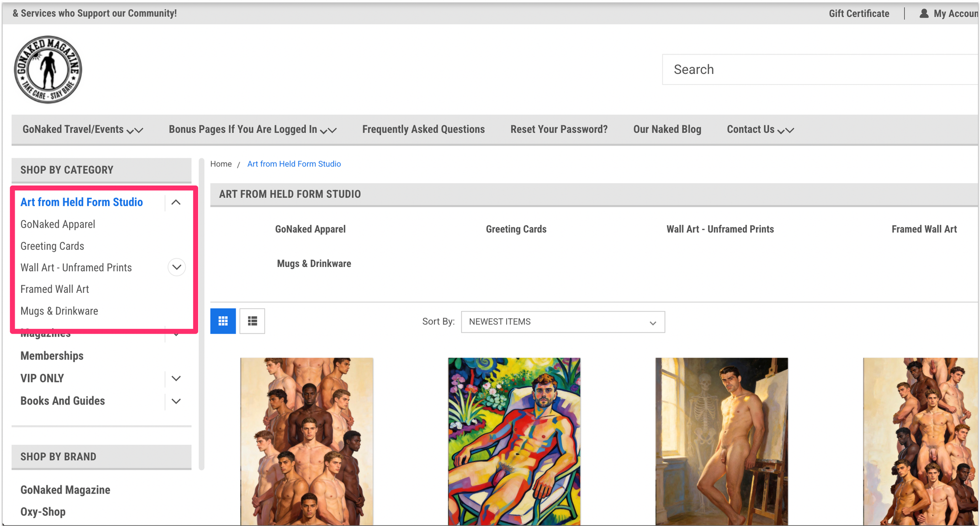This screenshot has width=980, height=526.
Task: Collapse Art from Held Form Studio category
Action: 176,202
